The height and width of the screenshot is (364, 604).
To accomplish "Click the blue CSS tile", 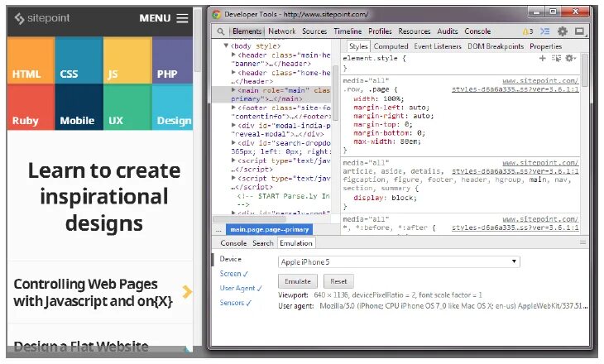I will pos(79,60).
